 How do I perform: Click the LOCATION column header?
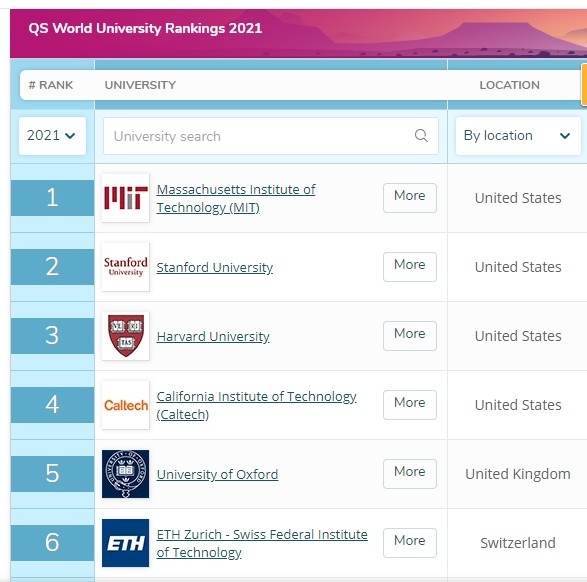510,85
